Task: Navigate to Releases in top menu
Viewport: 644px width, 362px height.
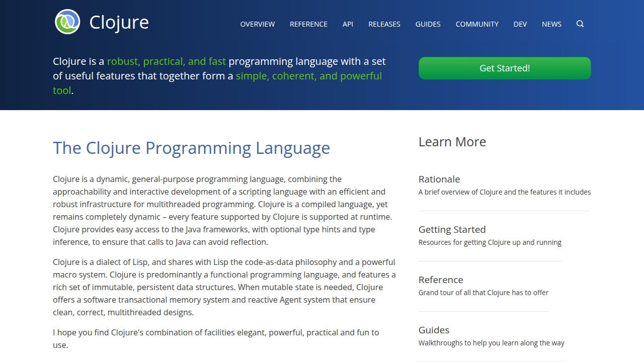Action: tap(384, 24)
